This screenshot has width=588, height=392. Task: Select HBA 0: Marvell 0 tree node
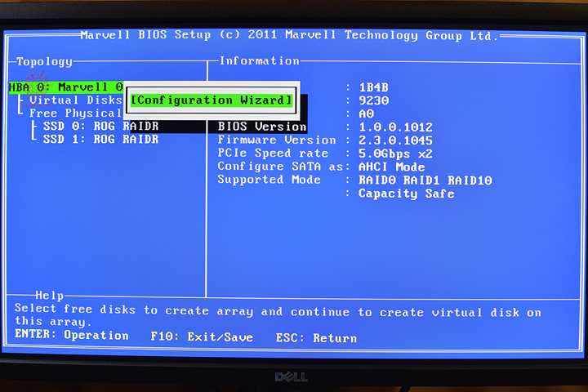pyautogui.click(x=66, y=87)
